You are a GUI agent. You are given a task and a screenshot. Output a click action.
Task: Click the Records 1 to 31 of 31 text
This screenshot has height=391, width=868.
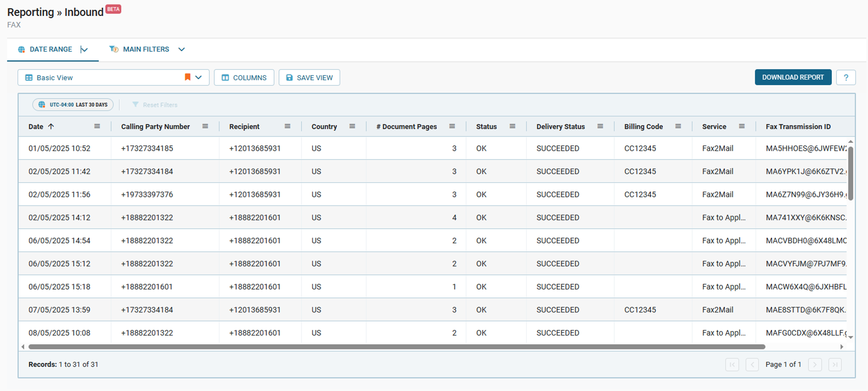pyautogui.click(x=63, y=364)
